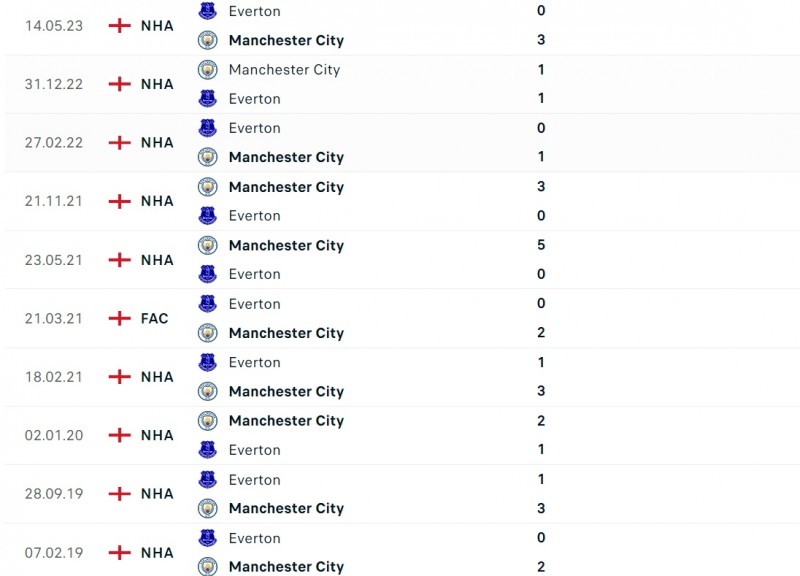Click Manchester City's score 5 on 23.05.21
The width and height of the screenshot is (800, 576).
(541, 245)
